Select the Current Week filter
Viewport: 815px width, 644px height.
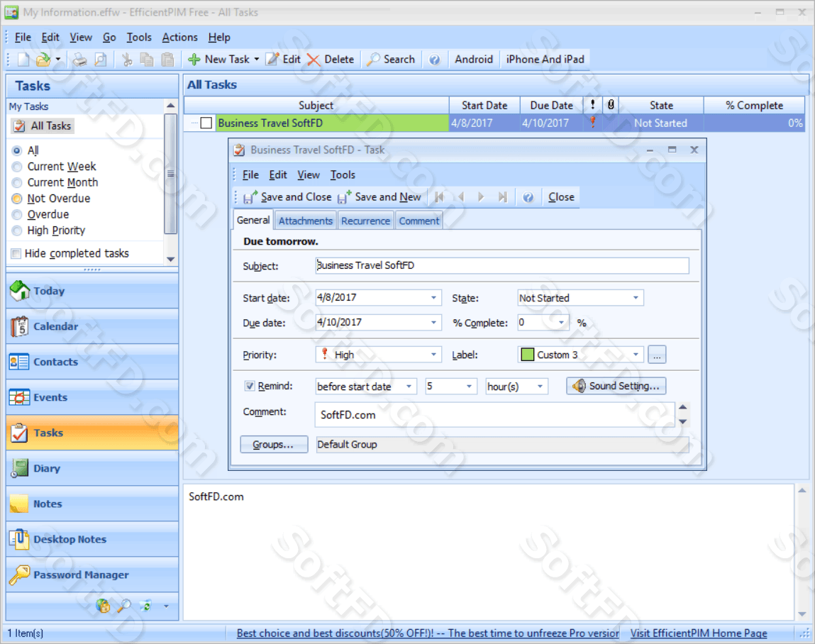[16, 167]
